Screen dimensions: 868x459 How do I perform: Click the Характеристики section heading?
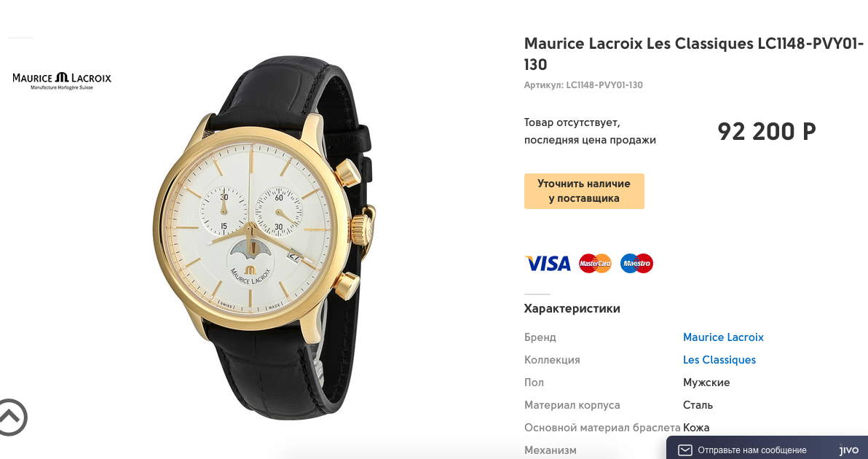tap(572, 308)
